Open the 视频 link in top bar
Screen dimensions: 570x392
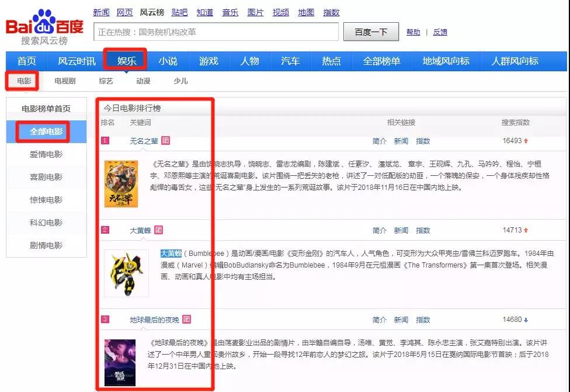281,12
